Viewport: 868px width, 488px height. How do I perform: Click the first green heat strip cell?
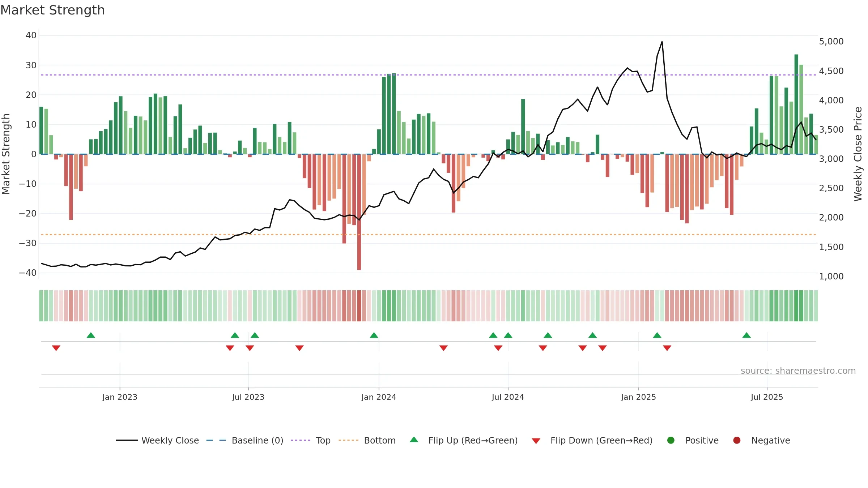pos(41,306)
